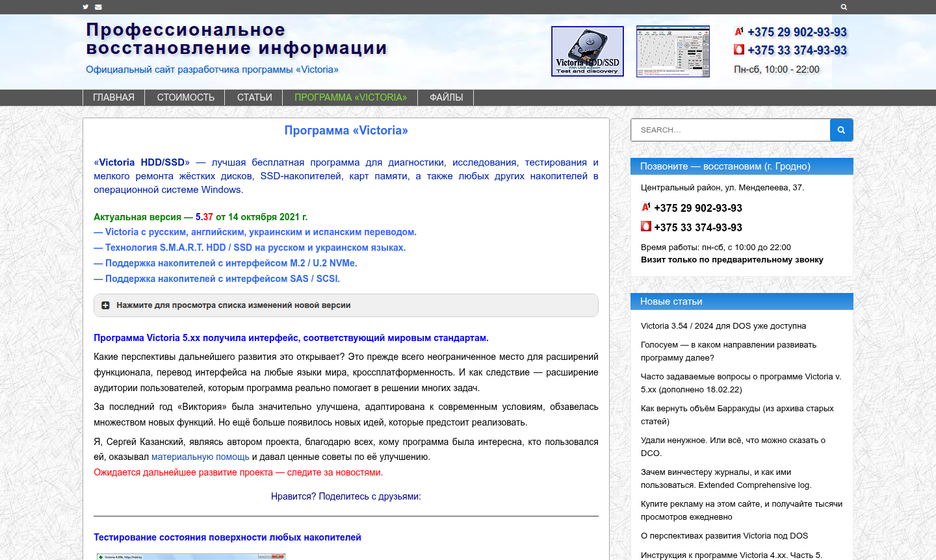Open the top-right magnifier search icon
Viewport: 936px width, 560px height.
pos(844,7)
